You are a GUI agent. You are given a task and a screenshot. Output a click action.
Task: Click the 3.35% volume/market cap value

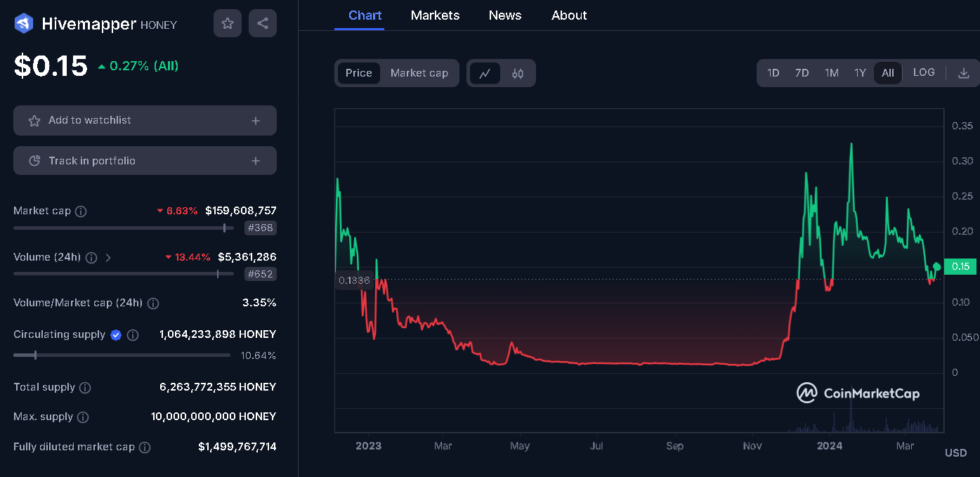pyautogui.click(x=259, y=303)
